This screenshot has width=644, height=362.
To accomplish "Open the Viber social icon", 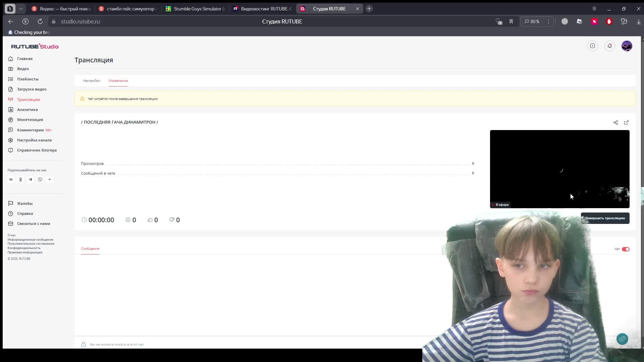I will coord(40,179).
